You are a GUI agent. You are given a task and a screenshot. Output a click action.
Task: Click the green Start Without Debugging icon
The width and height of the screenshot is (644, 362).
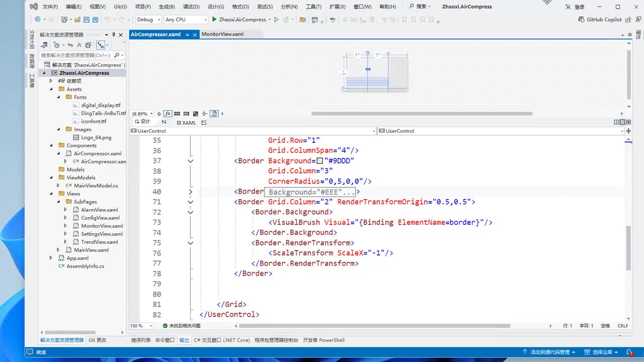[x=276, y=20]
